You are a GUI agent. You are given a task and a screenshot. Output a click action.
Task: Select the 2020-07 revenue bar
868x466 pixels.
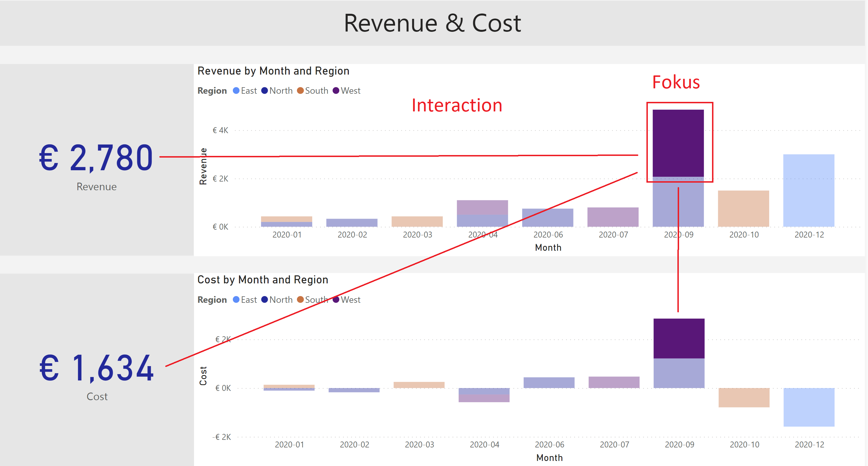point(613,217)
